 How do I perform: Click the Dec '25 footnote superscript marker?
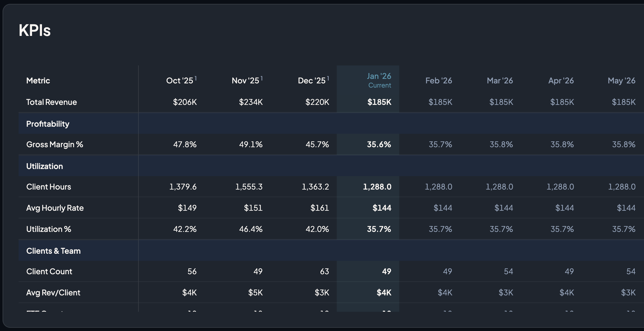coord(328,78)
